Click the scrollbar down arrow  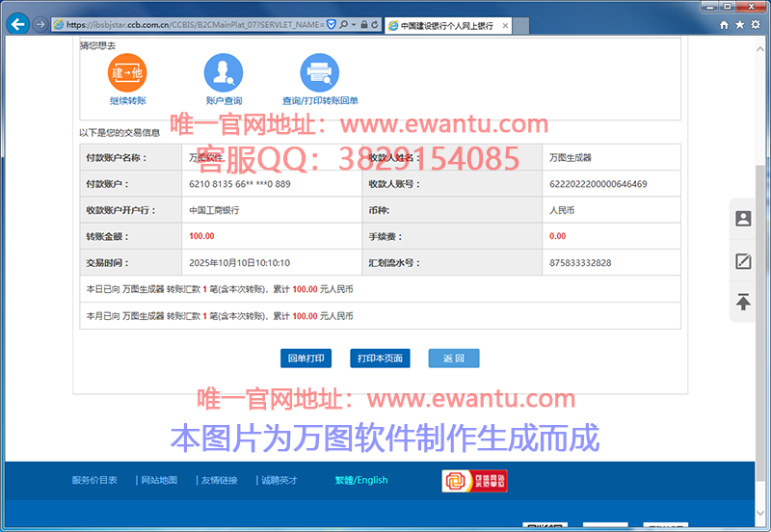tap(760, 514)
